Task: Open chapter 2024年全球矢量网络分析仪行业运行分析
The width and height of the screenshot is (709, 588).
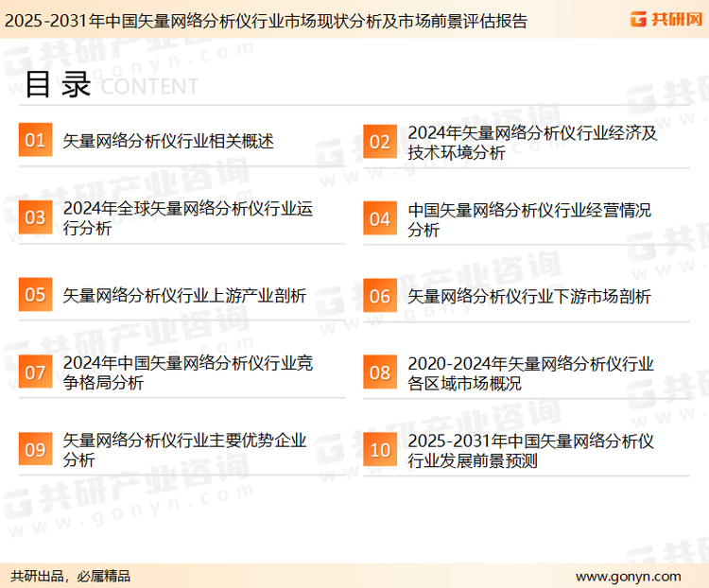Action: [x=188, y=218]
